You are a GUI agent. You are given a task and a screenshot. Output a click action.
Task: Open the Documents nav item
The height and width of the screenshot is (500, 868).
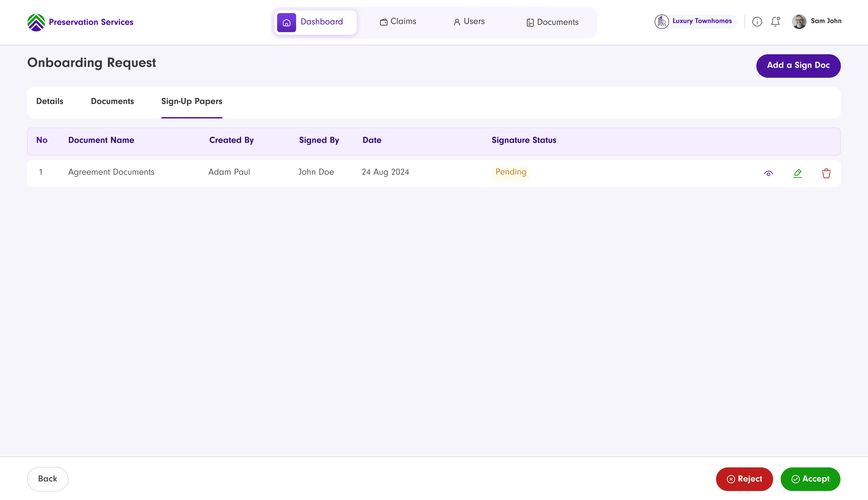pyautogui.click(x=552, y=22)
